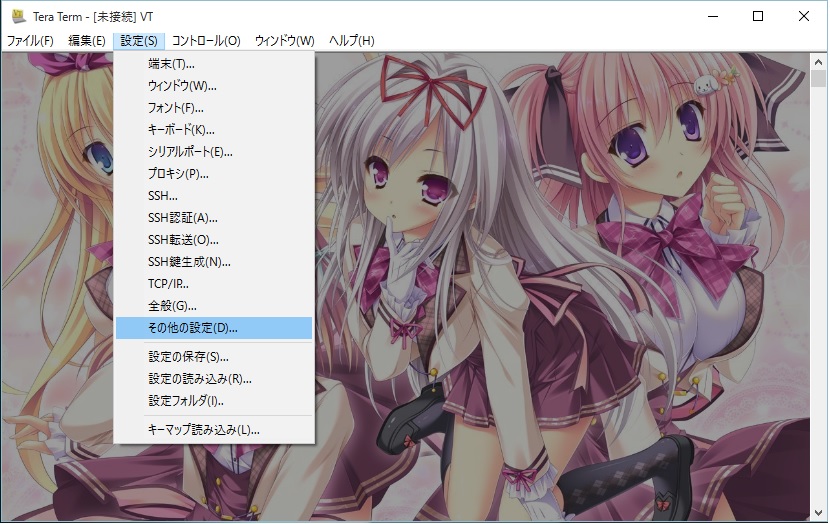Viewport: 830px width, 524px height.
Task: Select シリアルポート(E)... entry
Action: (x=214, y=152)
